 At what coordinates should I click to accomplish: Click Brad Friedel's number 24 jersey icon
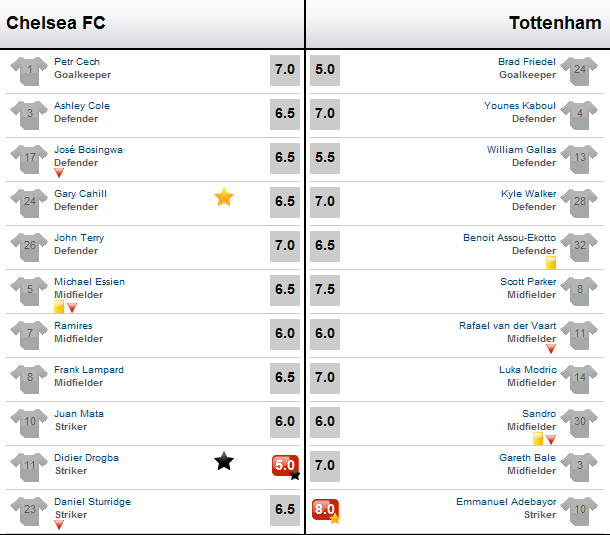pos(579,71)
